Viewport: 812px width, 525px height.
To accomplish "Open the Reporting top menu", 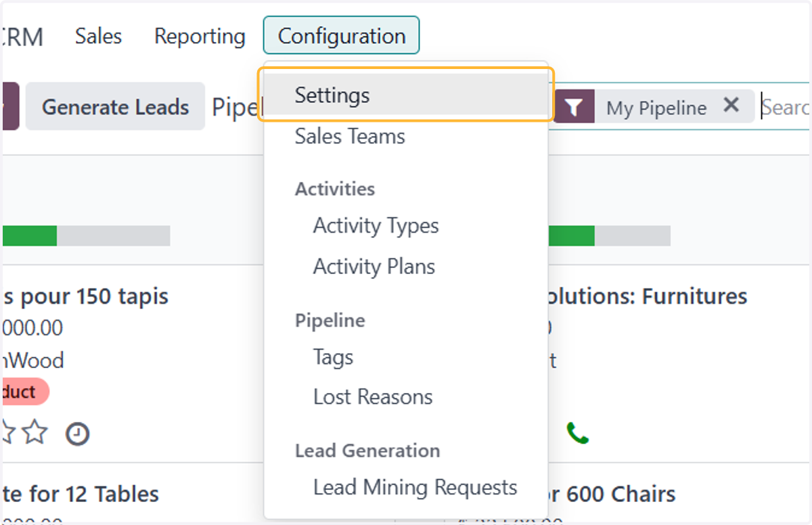I will pos(200,36).
